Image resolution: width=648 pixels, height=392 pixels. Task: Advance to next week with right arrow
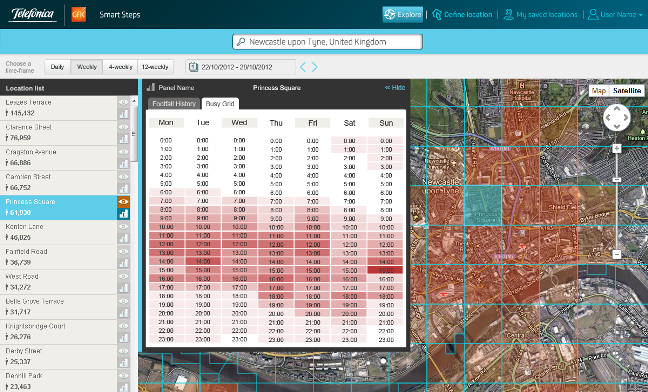(x=314, y=67)
